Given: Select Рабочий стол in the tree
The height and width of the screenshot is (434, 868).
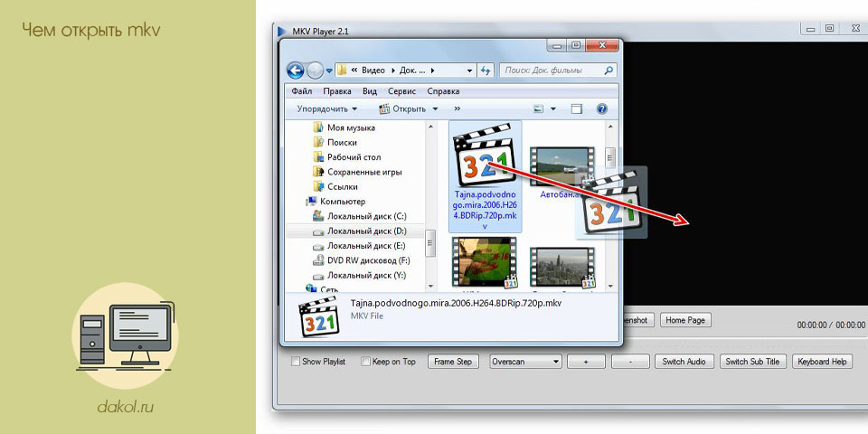Looking at the screenshot, I should pyautogui.click(x=354, y=157).
